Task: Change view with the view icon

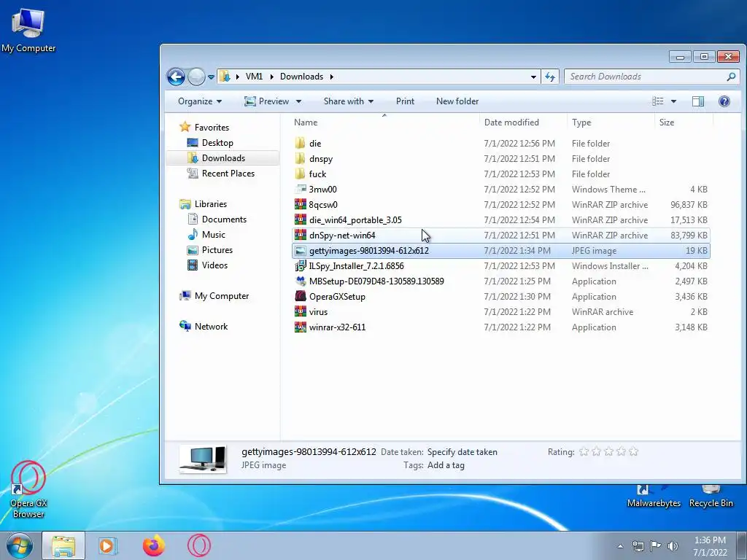Action: (658, 101)
